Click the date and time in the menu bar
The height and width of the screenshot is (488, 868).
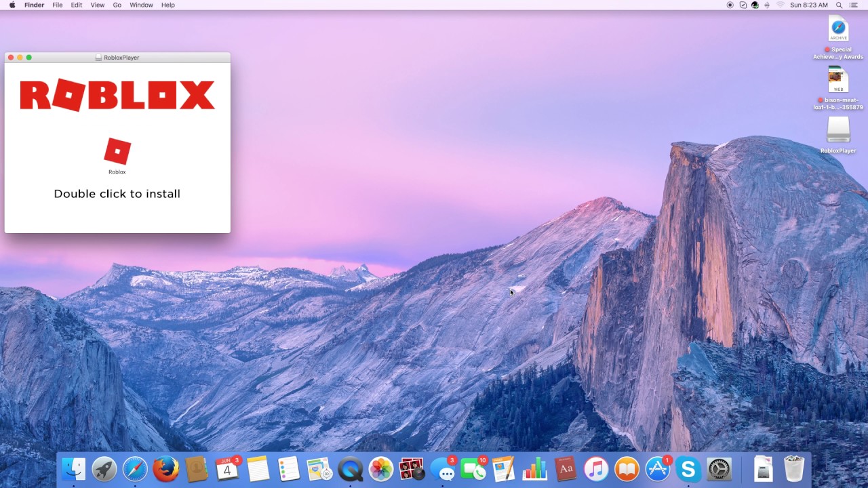pos(809,5)
